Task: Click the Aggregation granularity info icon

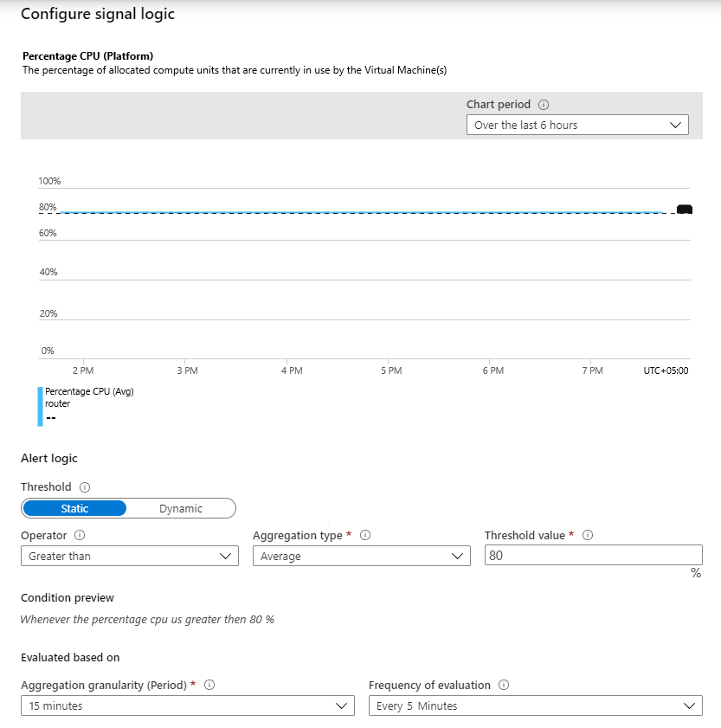Action: (x=209, y=685)
